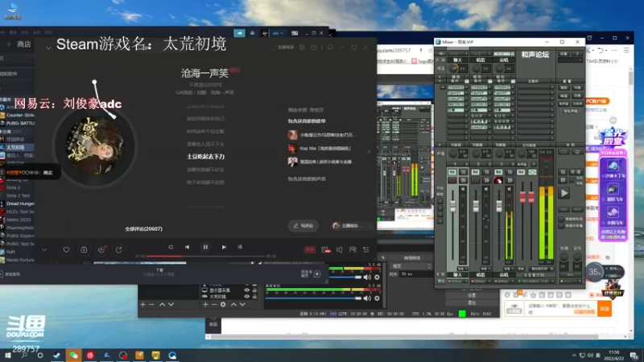Click the share song icon
This screenshot has height=362, width=644.
[x=118, y=249]
